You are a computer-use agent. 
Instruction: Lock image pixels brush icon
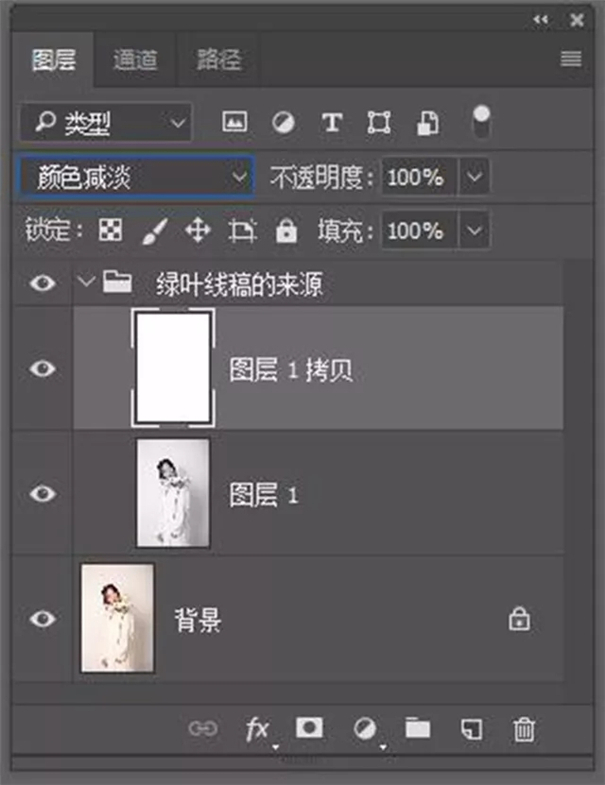tap(155, 231)
